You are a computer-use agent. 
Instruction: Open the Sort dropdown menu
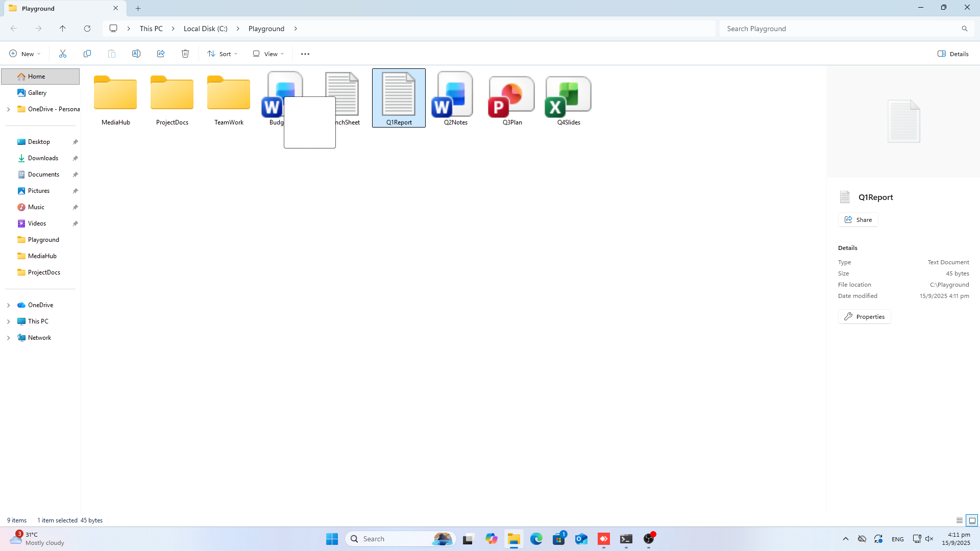pos(223,54)
